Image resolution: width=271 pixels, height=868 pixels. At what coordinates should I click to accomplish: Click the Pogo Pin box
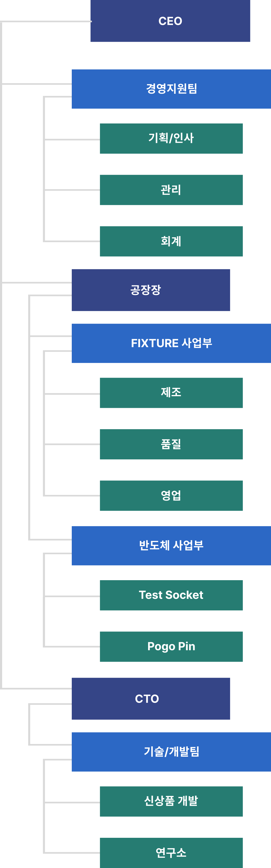click(171, 646)
